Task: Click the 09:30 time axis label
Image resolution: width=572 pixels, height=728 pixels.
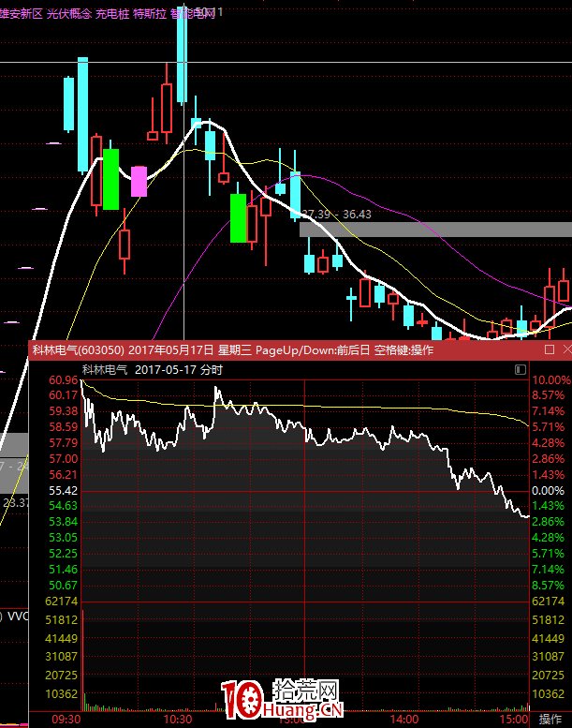Action: [66, 720]
